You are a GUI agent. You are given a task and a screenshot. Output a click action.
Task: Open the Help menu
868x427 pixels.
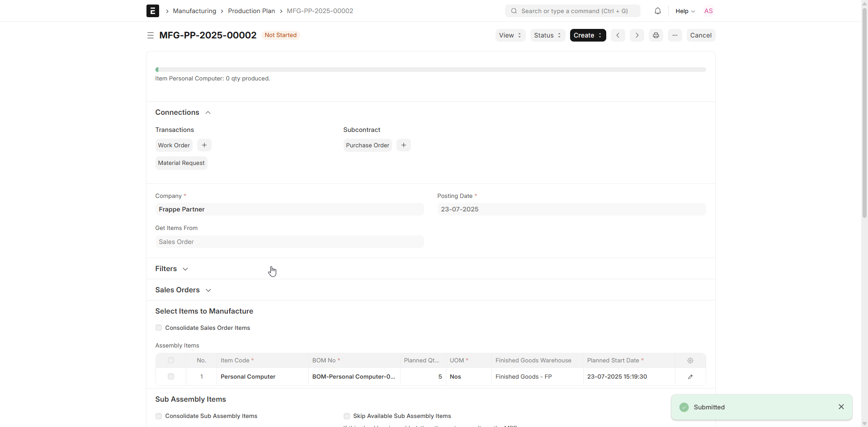click(x=684, y=11)
